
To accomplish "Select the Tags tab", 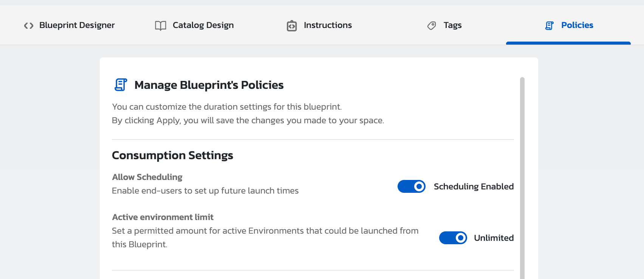I will [x=452, y=25].
